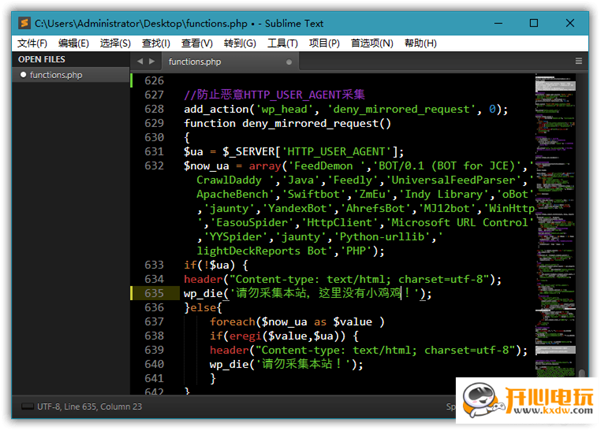
Task: Open the 帮助(H) menu
Action: point(420,43)
